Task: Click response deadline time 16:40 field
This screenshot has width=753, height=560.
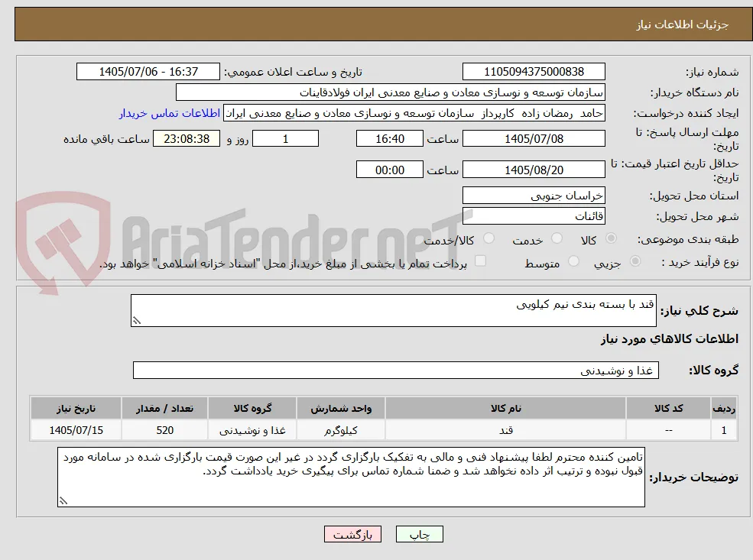Action: (x=389, y=139)
